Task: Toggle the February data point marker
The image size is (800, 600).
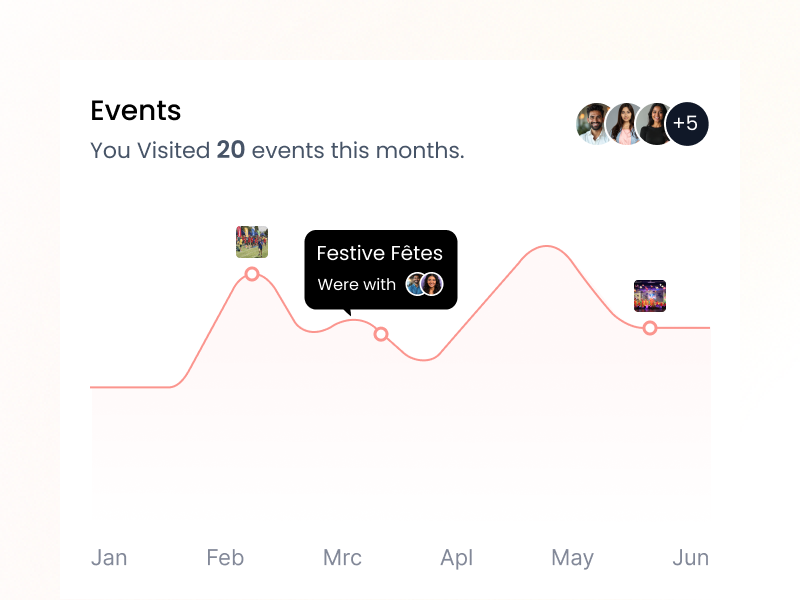Action: pyautogui.click(x=251, y=273)
